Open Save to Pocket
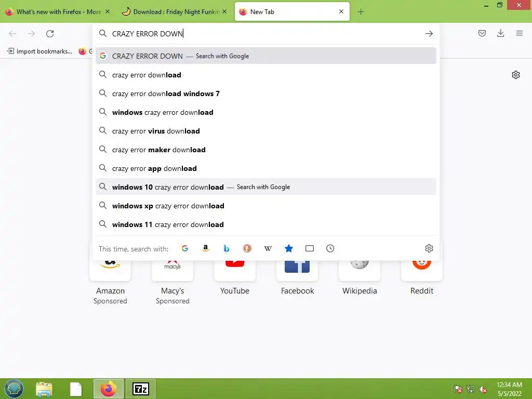Image resolution: width=532 pixels, height=399 pixels. [482, 33]
